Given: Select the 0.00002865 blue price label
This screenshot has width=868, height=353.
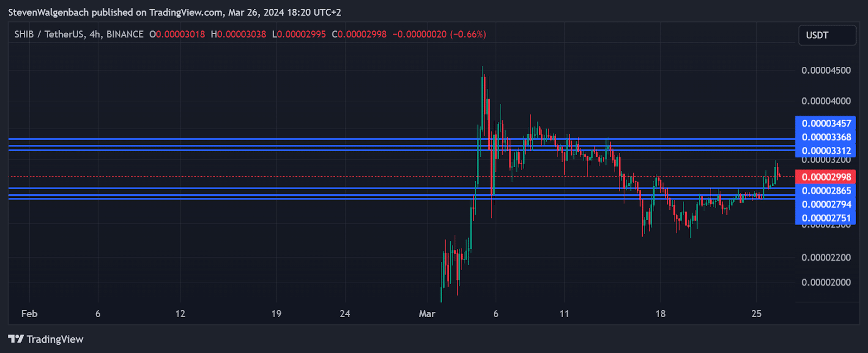Looking at the screenshot, I should point(825,191).
